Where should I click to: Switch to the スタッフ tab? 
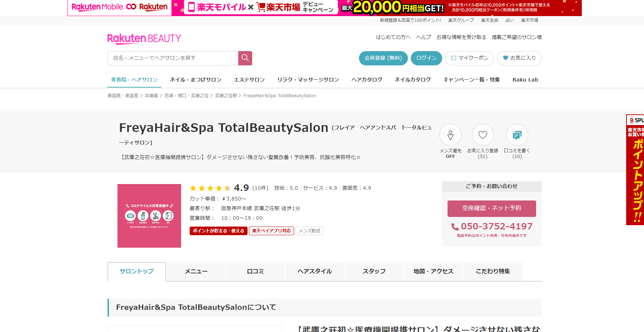374,272
